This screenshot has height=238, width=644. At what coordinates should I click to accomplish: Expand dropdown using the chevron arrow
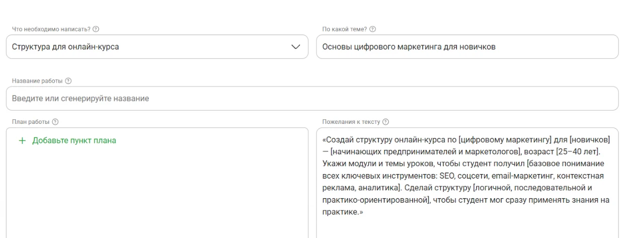click(295, 47)
